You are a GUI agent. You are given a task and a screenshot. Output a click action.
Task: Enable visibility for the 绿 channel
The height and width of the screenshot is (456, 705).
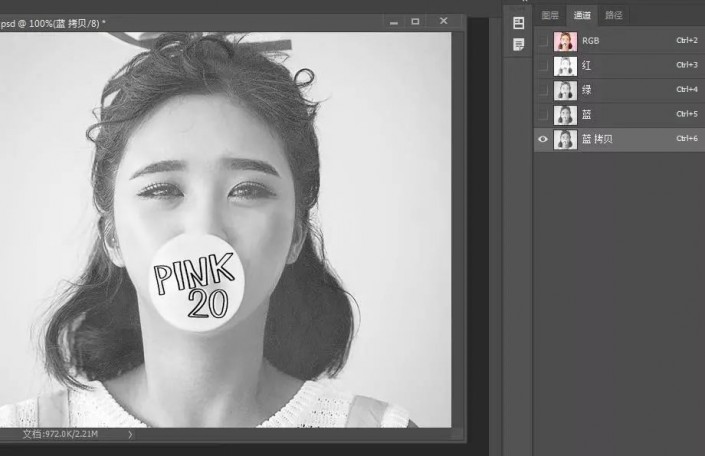pos(543,90)
